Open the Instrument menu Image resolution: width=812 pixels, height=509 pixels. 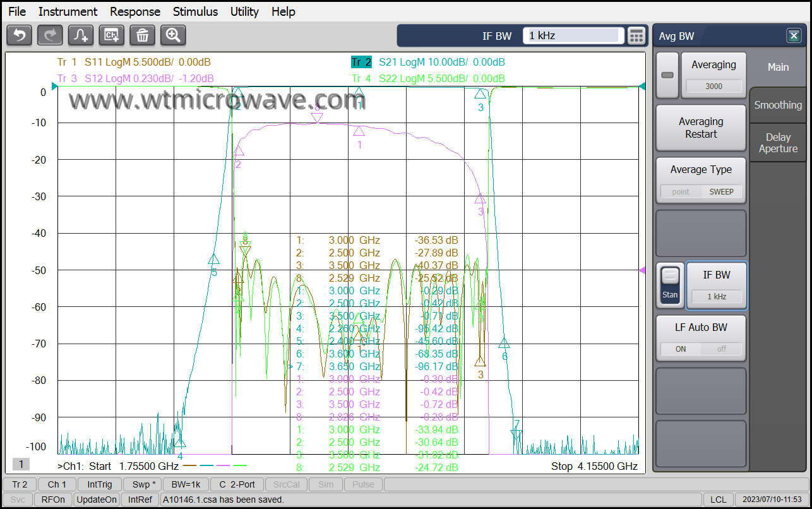tap(68, 11)
